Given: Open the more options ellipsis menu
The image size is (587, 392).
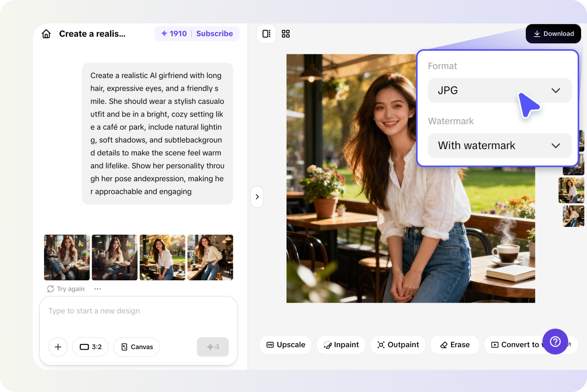Looking at the screenshot, I should coord(97,289).
